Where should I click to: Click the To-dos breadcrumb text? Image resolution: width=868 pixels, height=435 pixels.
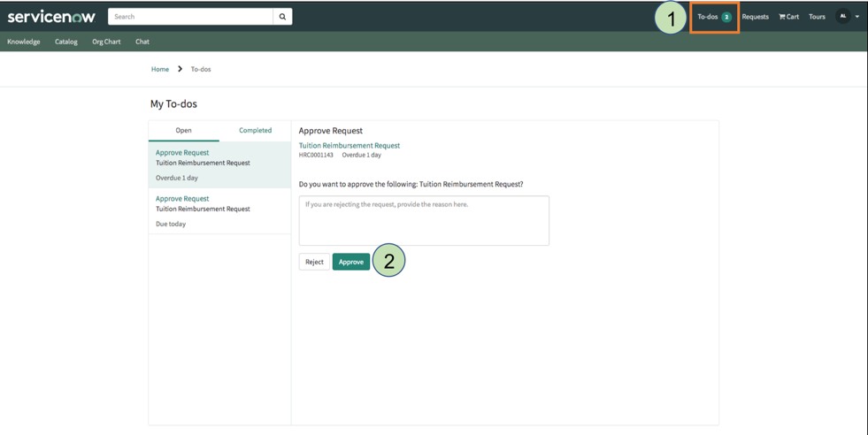tap(201, 69)
